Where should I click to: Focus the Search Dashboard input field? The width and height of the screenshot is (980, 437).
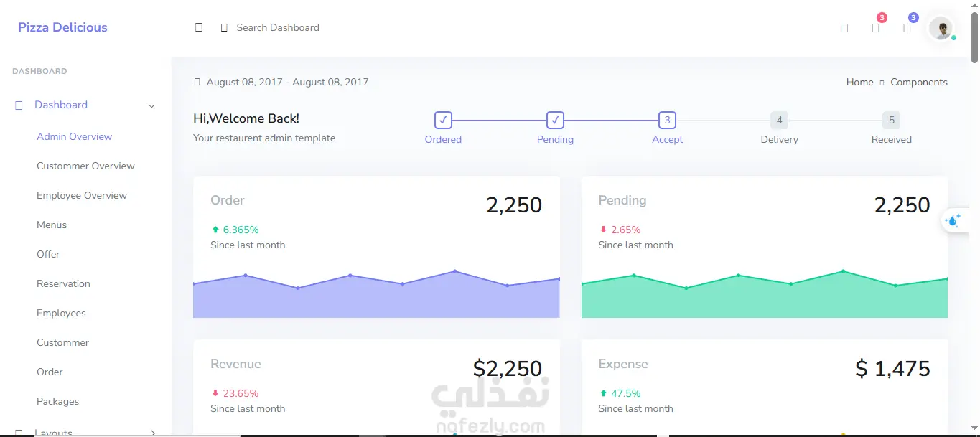tap(278, 27)
